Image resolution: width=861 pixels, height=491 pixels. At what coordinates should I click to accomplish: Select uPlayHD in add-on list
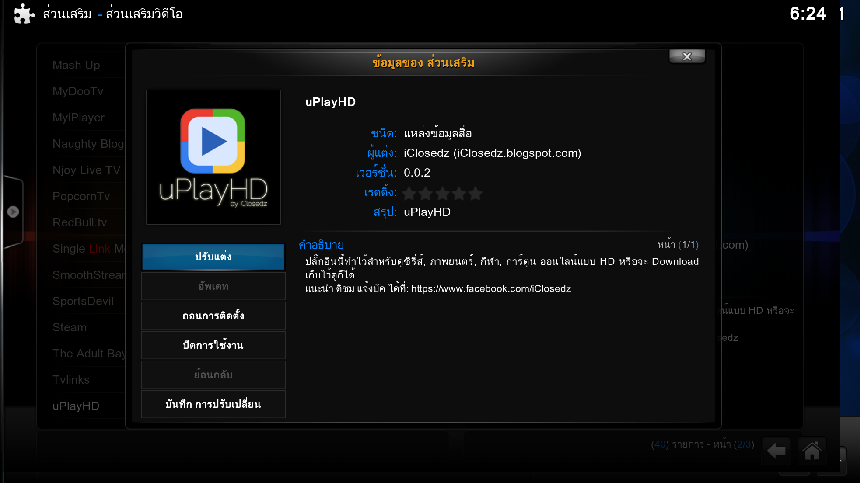(76, 406)
